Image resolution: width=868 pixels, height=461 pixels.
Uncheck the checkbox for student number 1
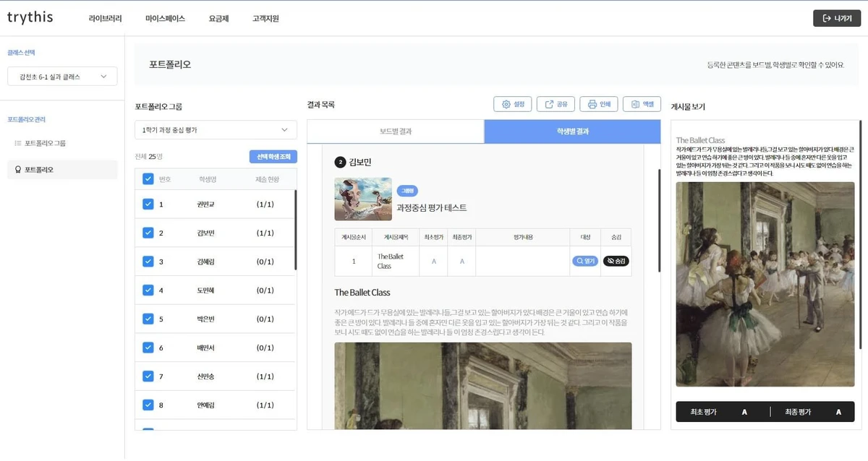[x=148, y=204]
